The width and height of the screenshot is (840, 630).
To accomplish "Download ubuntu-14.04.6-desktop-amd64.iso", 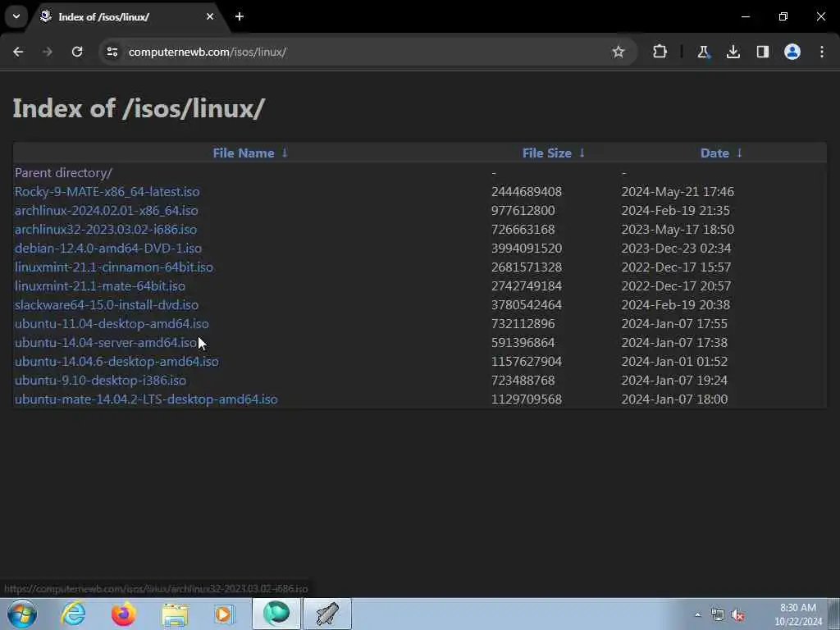I will (116, 362).
